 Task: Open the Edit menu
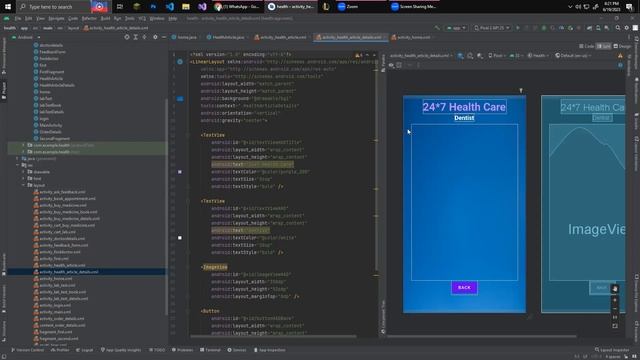28,18
